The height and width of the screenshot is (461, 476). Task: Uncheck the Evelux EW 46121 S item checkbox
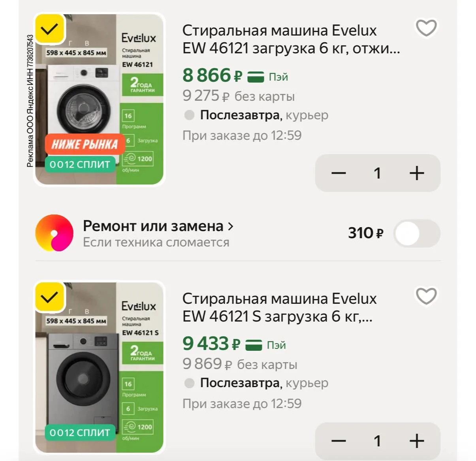[50, 297]
